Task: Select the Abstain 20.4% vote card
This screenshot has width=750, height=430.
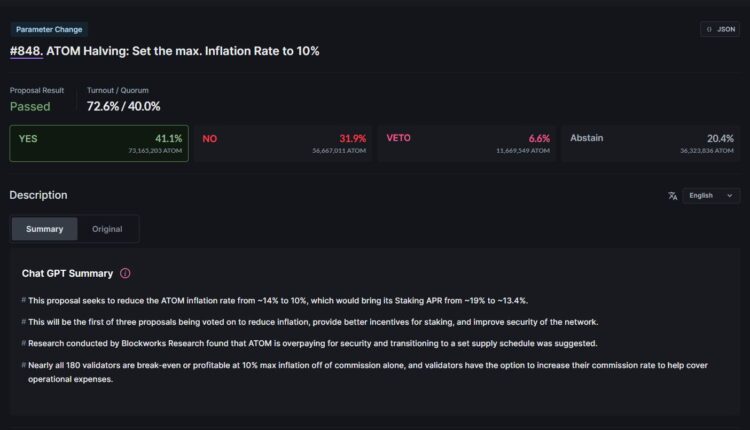Action: [x=651, y=144]
